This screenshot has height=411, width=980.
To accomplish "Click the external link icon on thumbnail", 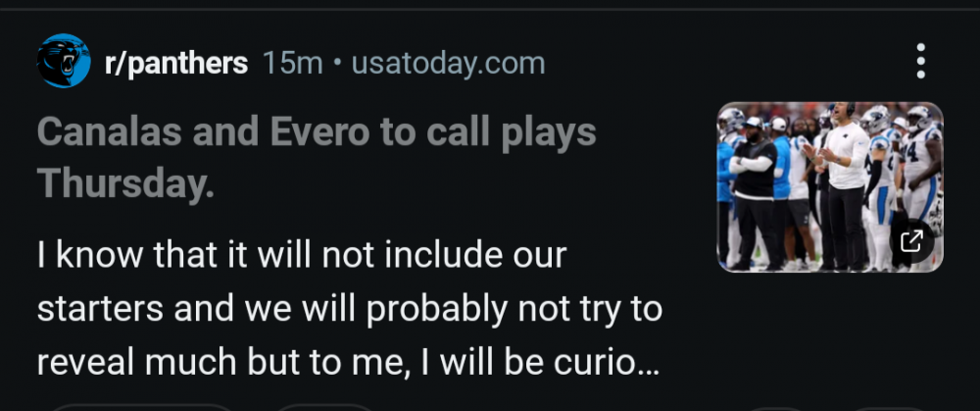I will pyautogui.click(x=912, y=240).
